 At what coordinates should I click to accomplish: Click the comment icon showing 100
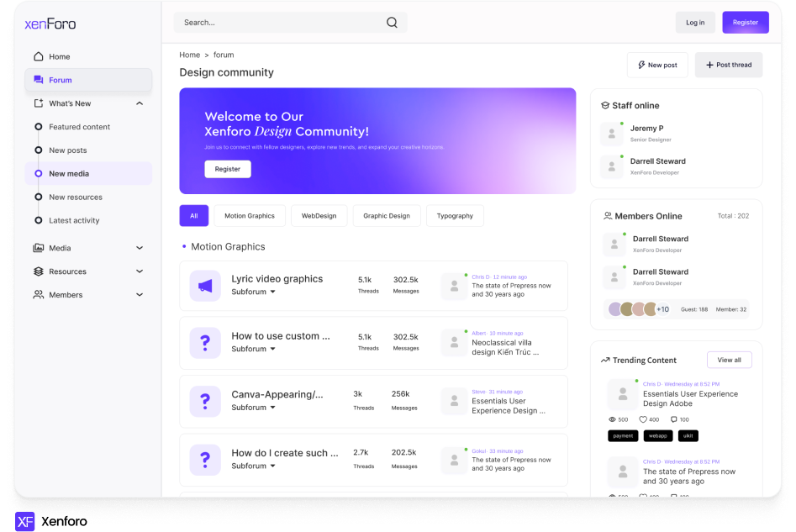pyautogui.click(x=673, y=419)
